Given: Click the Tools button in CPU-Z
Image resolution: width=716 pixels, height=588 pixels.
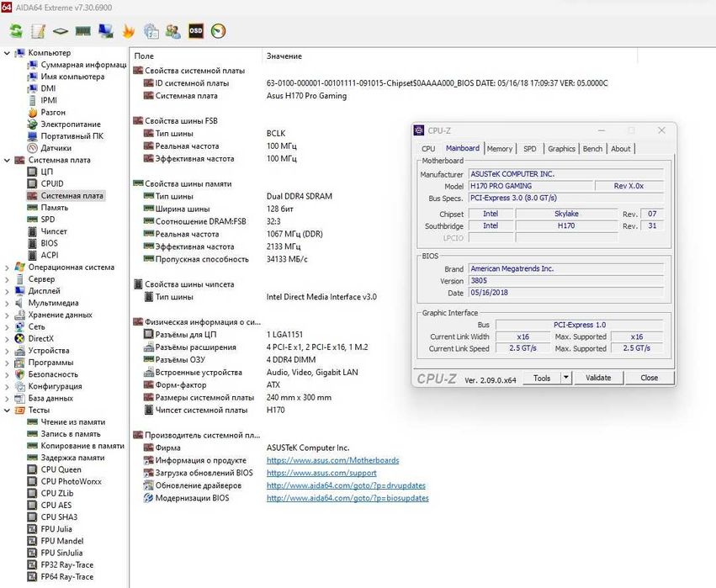Looking at the screenshot, I should click(x=542, y=378).
